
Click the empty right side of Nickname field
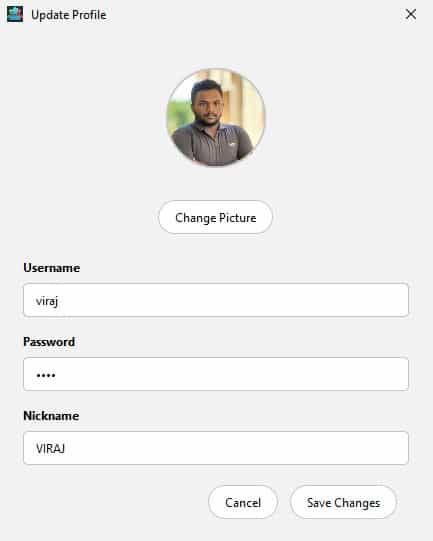click(x=311, y=448)
